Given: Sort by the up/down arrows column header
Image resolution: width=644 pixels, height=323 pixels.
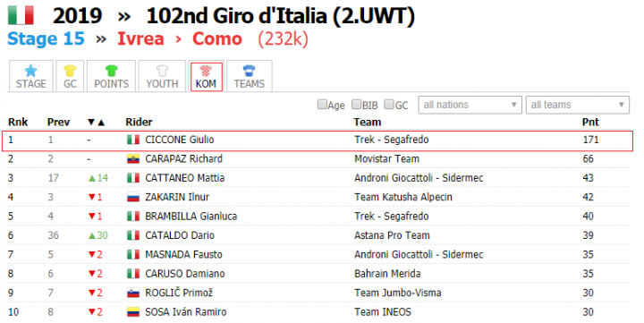Looking at the screenshot, I should click(97, 123).
